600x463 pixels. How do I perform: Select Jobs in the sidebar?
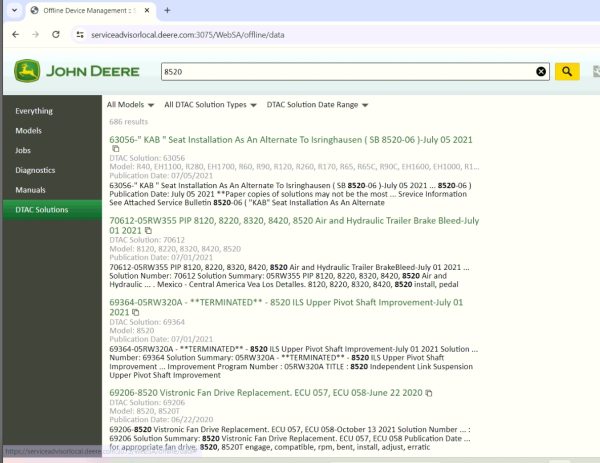pos(23,150)
